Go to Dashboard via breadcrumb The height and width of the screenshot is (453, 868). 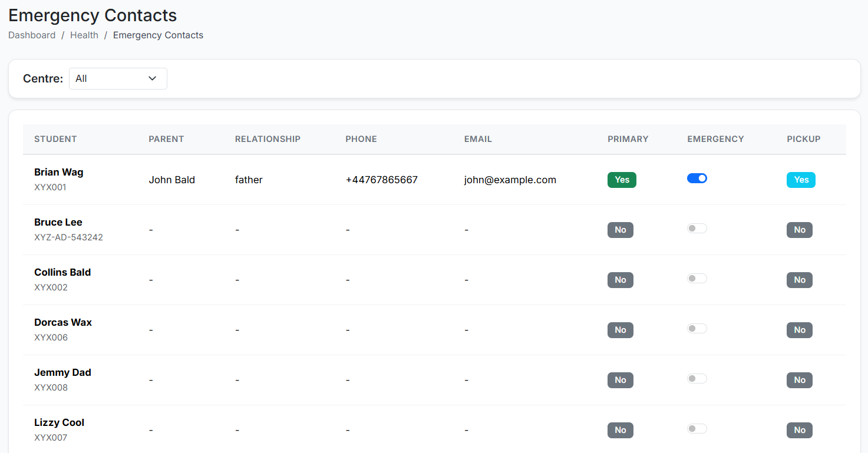click(32, 35)
